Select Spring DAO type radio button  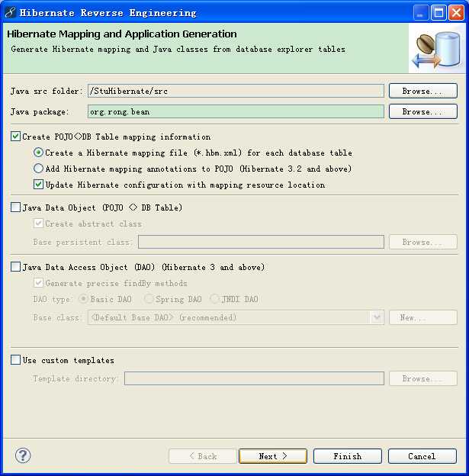pyautogui.click(x=149, y=299)
